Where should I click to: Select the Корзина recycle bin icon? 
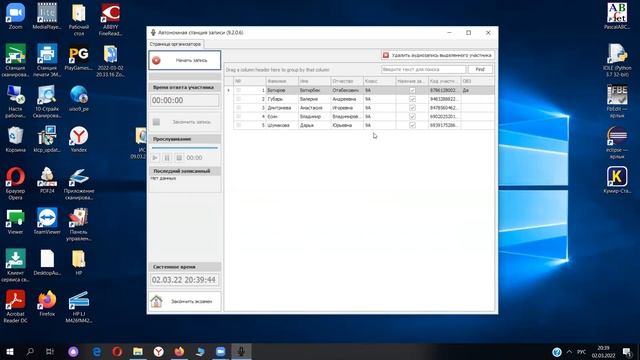click(16, 140)
